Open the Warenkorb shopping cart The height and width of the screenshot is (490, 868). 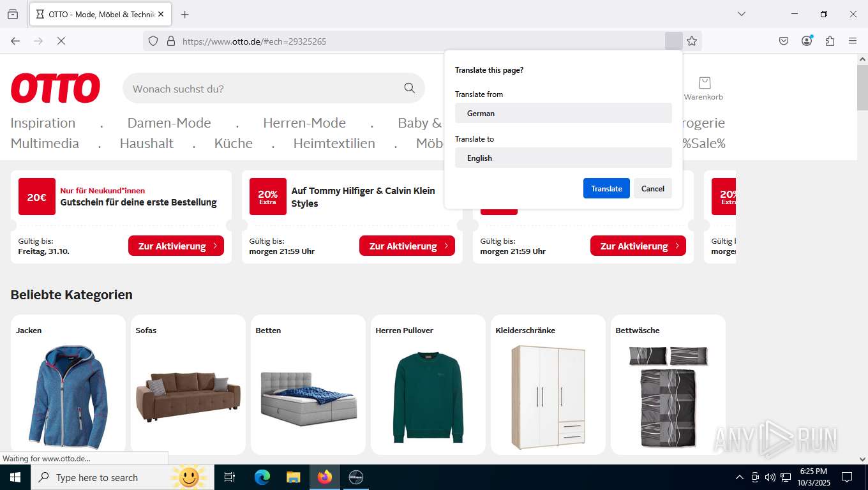[703, 88]
